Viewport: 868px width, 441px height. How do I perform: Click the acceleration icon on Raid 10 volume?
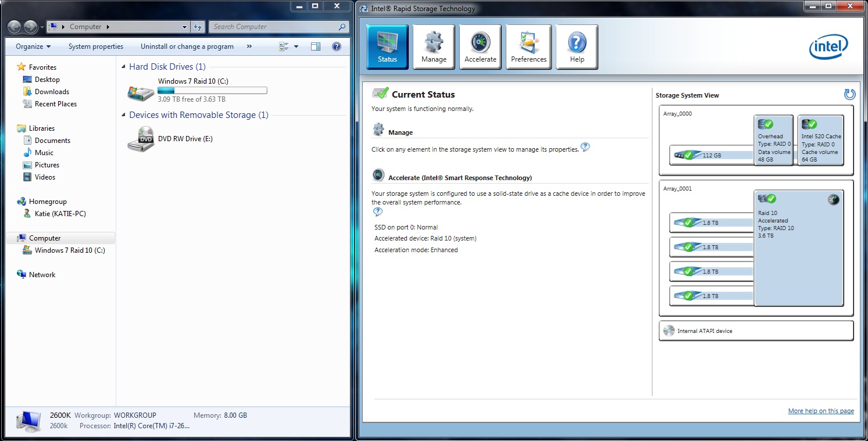(834, 200)
